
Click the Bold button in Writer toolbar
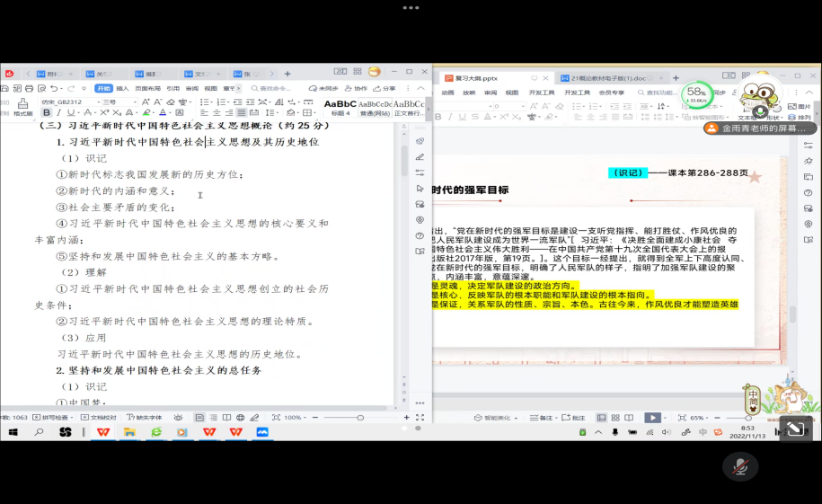[47, 112]
